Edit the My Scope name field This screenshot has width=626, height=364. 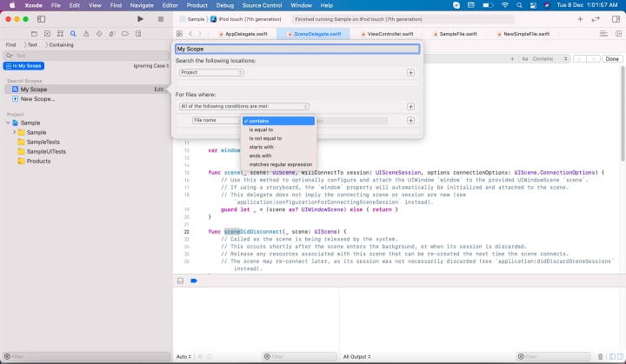coord(297,49)
